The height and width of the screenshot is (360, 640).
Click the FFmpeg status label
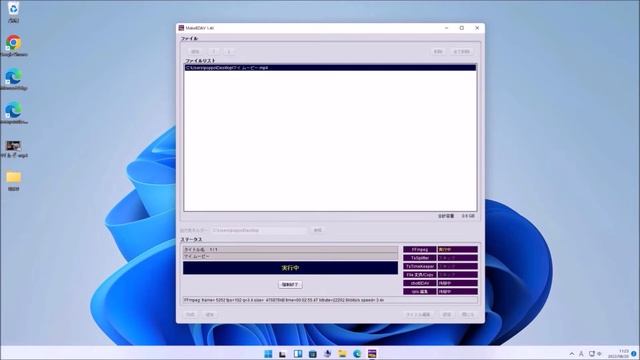click(x=420, y=249)
